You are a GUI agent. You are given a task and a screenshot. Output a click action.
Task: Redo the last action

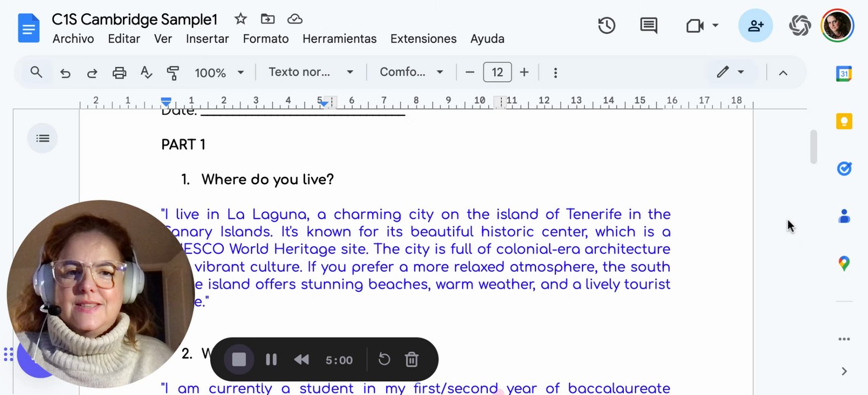pos(92,72)
